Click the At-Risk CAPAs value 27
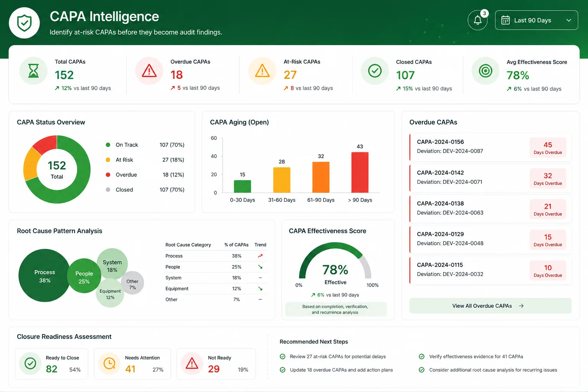The height and width of the screenshot is (392, 588). coord(290,75)
